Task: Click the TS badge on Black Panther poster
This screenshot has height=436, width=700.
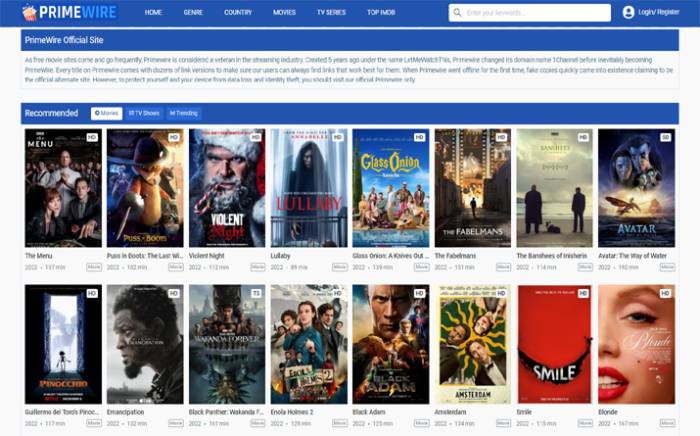Action: point(256,293)
